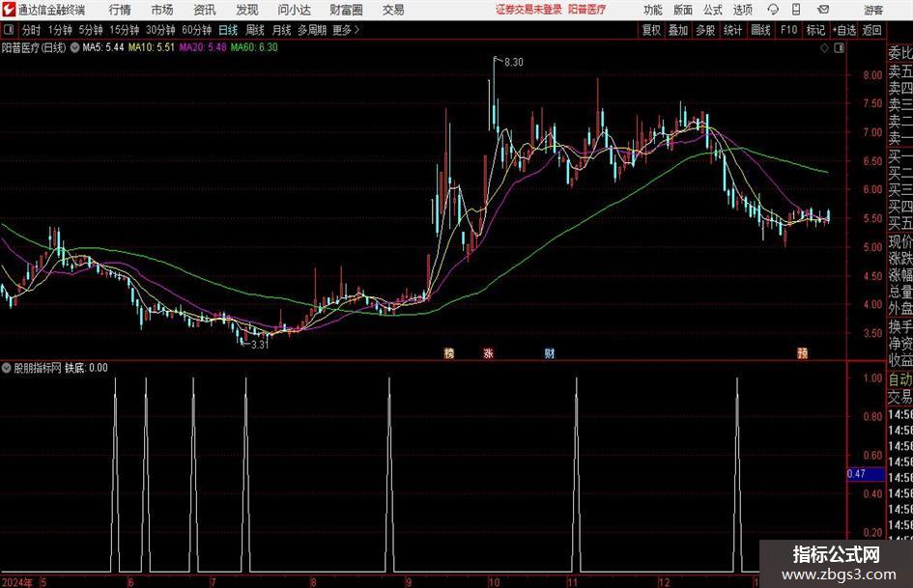
Task: Toggle the left panel layout icon
Action: [8, 30]
